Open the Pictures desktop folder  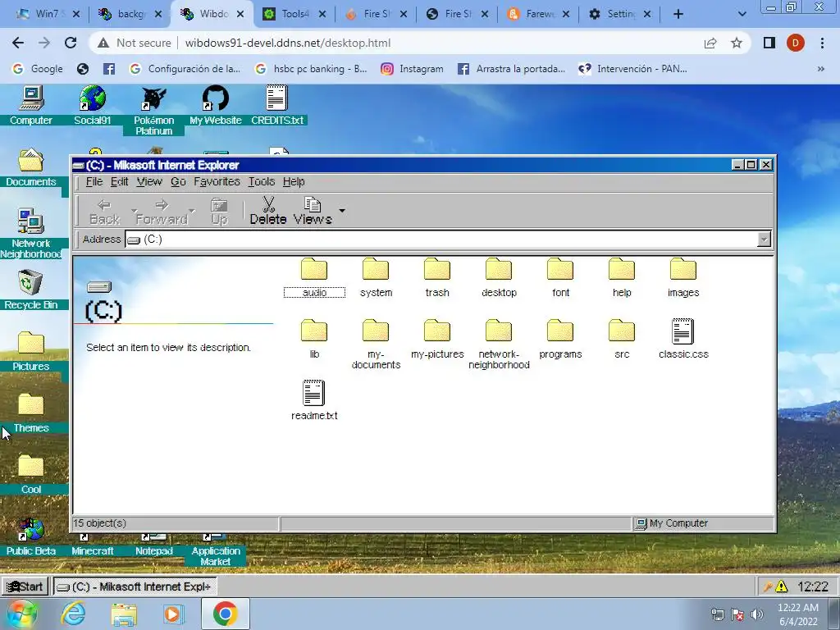[x=31, y=351]
